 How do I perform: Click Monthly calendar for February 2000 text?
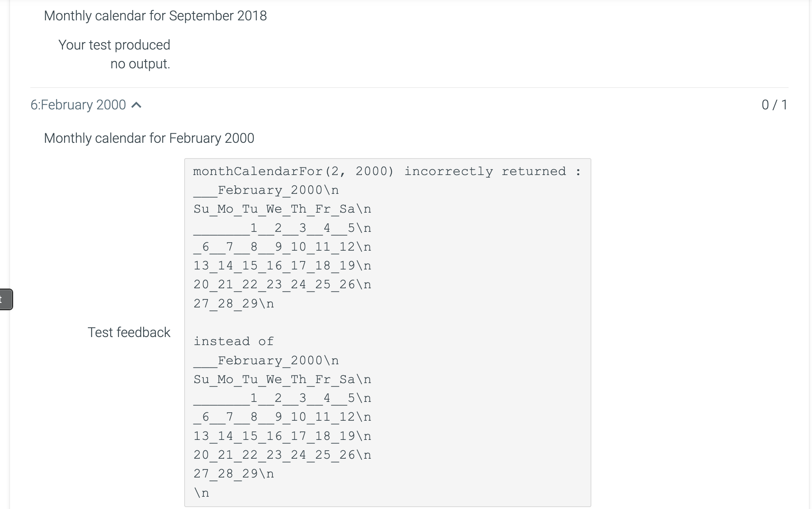pyautogui.click(x=149, y=138)
